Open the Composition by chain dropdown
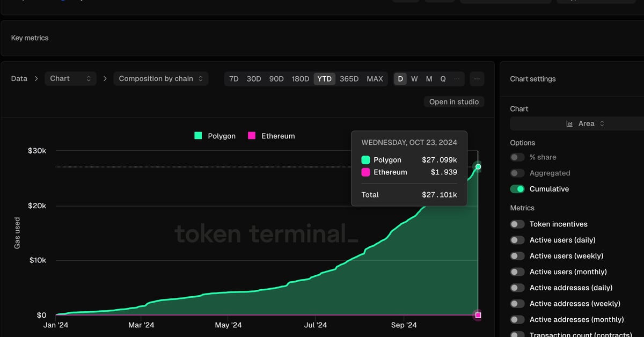Image resolution: width=644 pixels, height=337 pixels. point(160,78)
